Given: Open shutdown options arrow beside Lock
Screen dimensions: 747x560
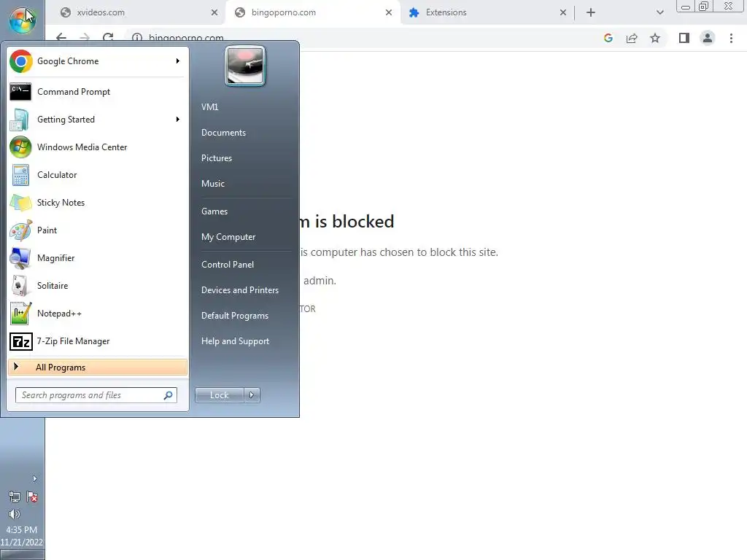Looking at the screenshot, I should 252,395.
